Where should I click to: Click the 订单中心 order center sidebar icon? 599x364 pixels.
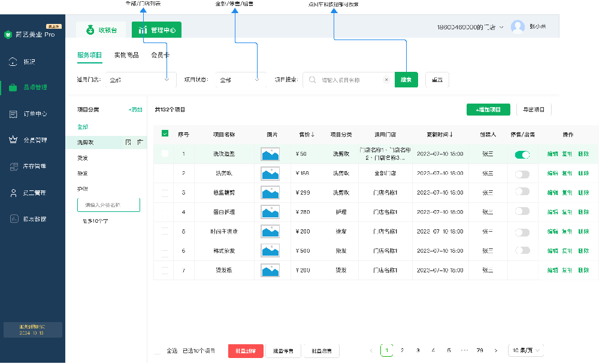(x=13, y=114)
